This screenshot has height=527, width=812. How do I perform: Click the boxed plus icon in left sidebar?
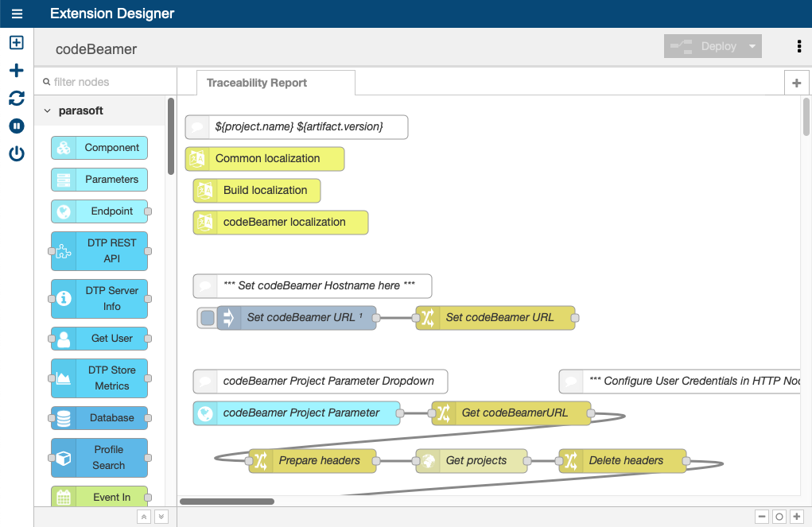[17, 42]
